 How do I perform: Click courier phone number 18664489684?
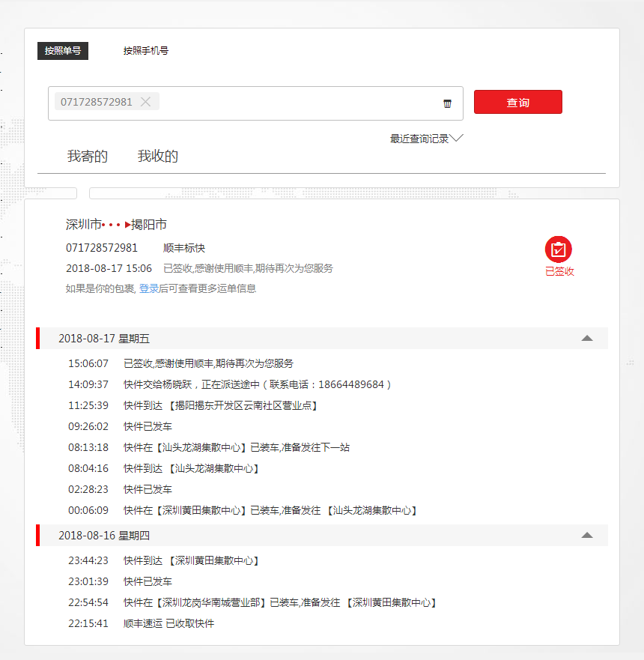pos(350,384)
